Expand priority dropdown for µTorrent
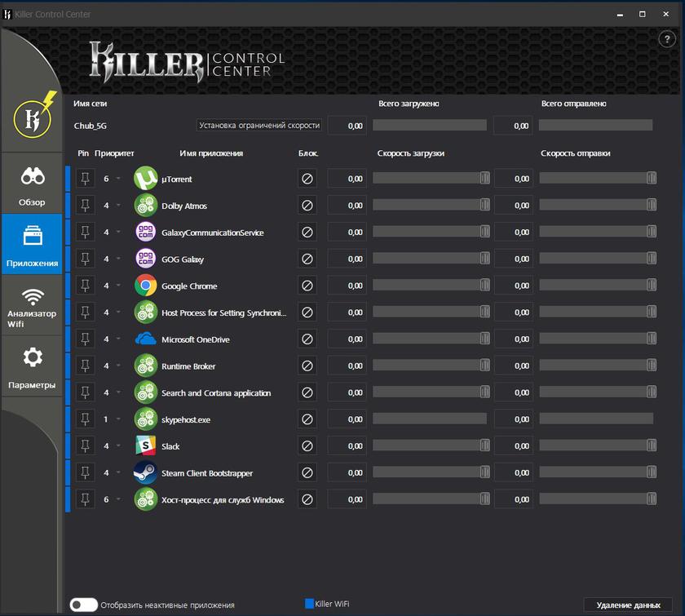 [117, 179]
